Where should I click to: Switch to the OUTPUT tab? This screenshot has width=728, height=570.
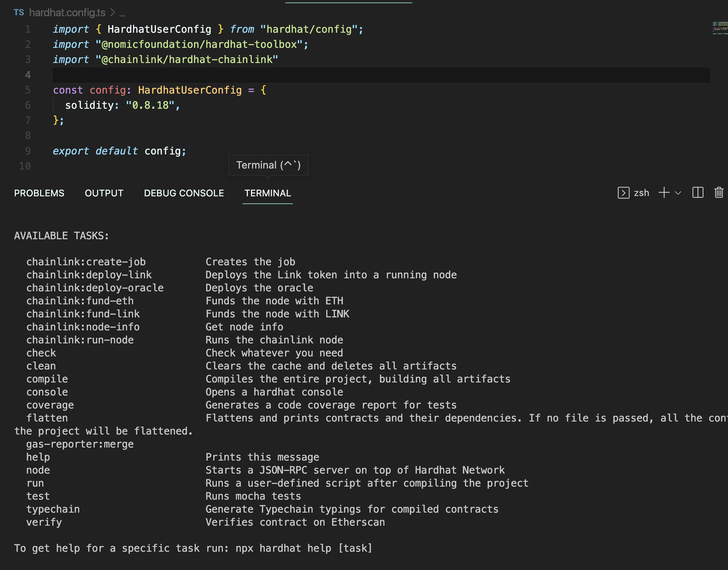104,193
